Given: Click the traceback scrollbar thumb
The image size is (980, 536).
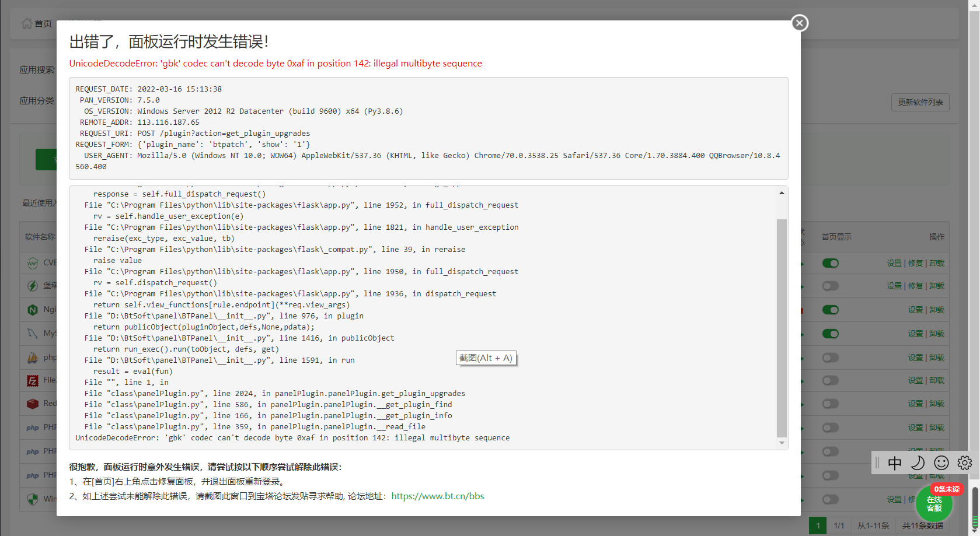Looking at the screenshot, I should pos(782,328).
